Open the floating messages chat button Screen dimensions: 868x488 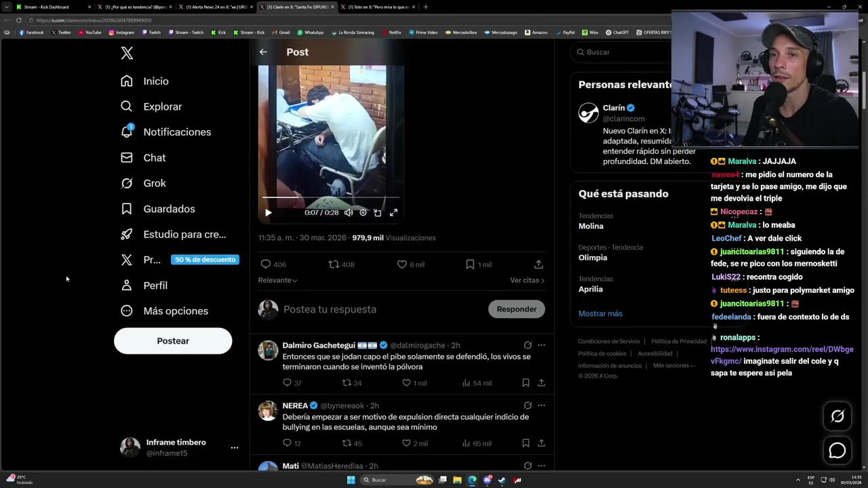click(x=837, y=450)
